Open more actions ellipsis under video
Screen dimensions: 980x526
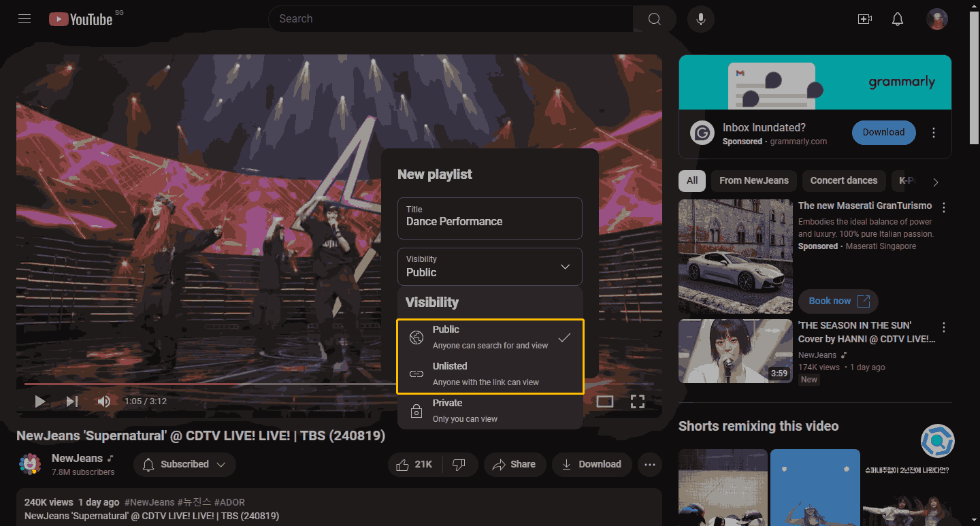pyautogui.click(x=650, y=464)
